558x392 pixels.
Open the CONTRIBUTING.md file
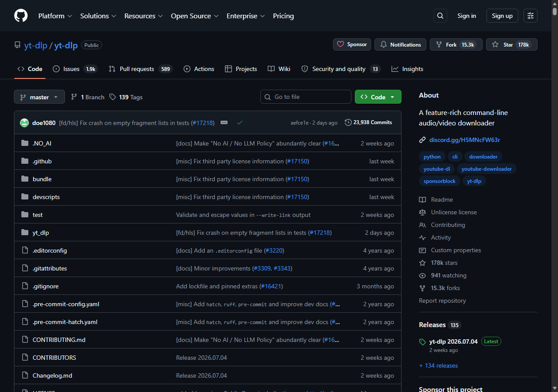coord(59,340)
